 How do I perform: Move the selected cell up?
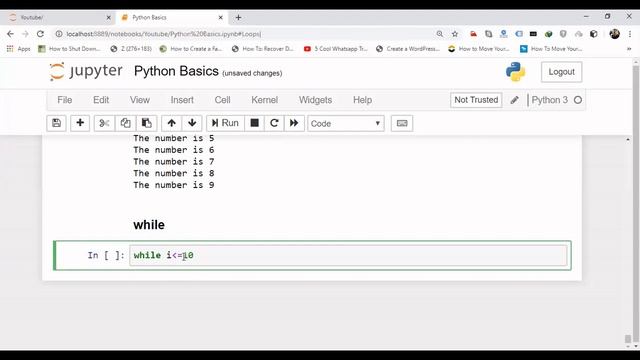point(171,123)
